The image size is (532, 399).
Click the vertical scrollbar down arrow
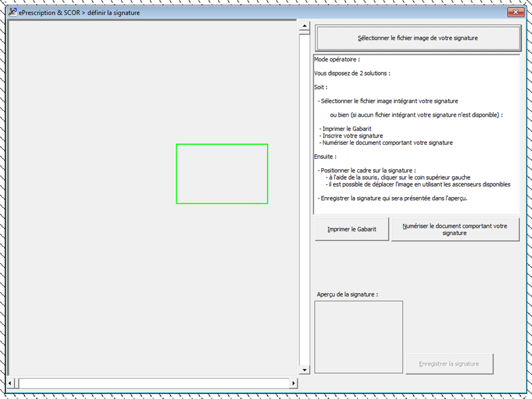pyautogui.click(x=304, y=370)
